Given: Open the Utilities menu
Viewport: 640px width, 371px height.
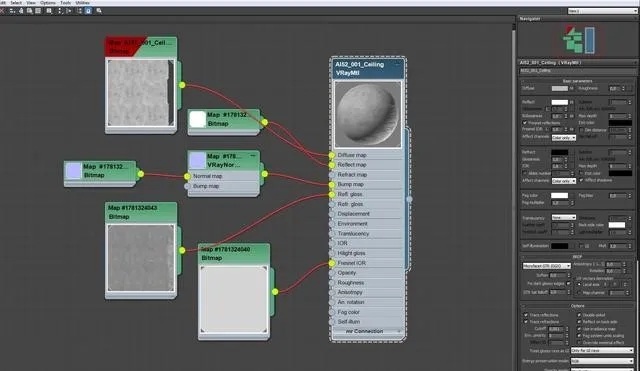Looking at the screenshot, I should click(x=82, y=2).
